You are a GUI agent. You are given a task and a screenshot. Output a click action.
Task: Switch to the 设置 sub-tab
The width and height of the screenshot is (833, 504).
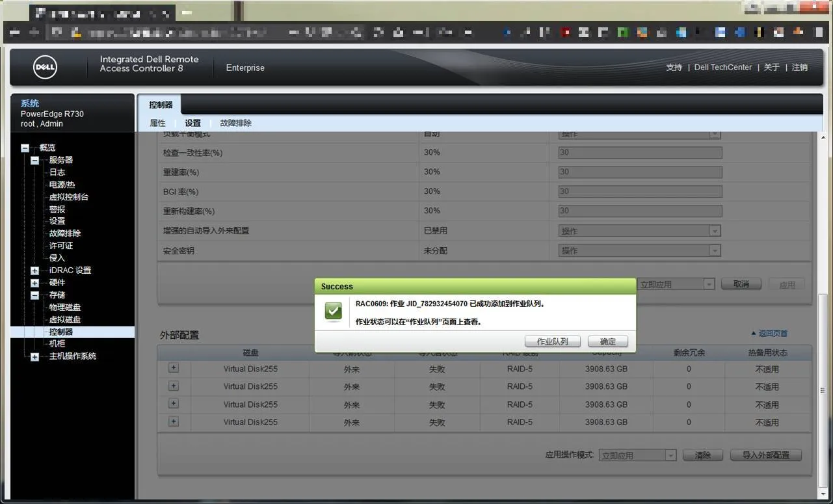pyautogui.click(x=193, y=123)
